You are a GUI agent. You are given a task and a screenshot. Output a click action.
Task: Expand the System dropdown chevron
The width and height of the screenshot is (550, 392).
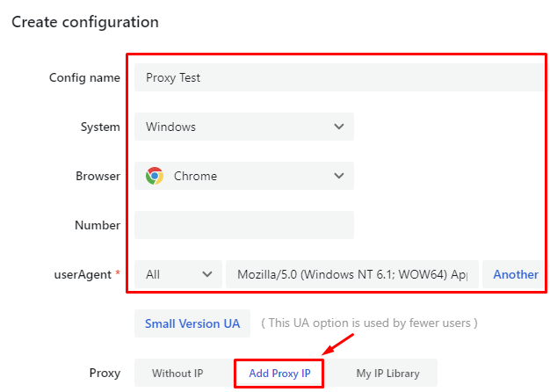click(x=339, y=127)
